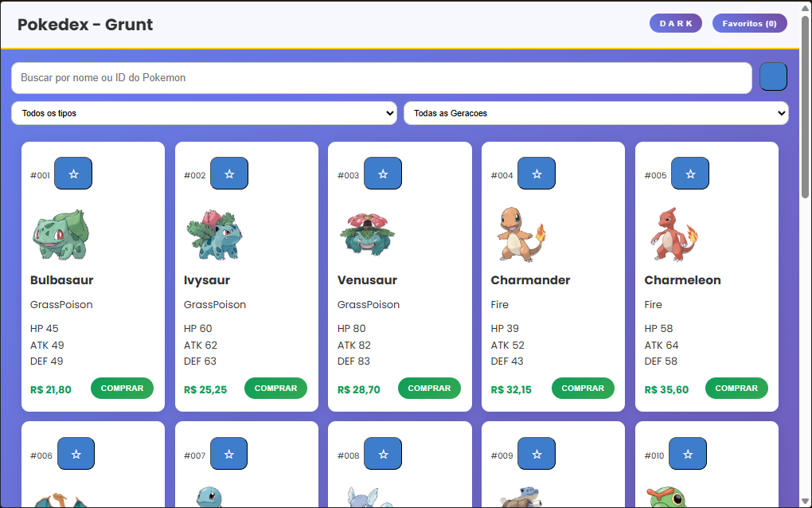This screenshot has width=812, height=508.
Task: Open the 'Todos os tipos' dropdown
Action: point(203,113)
